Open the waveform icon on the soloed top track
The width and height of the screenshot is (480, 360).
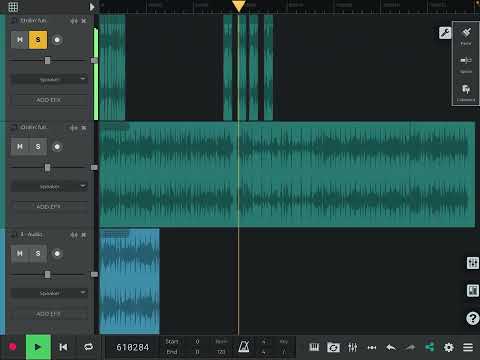(x=74, y=21)
